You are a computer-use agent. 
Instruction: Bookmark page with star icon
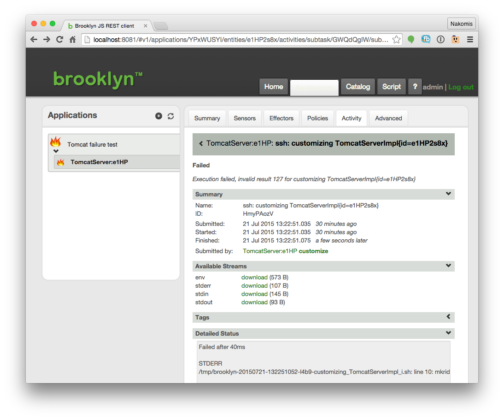click(x=396, y=40)
